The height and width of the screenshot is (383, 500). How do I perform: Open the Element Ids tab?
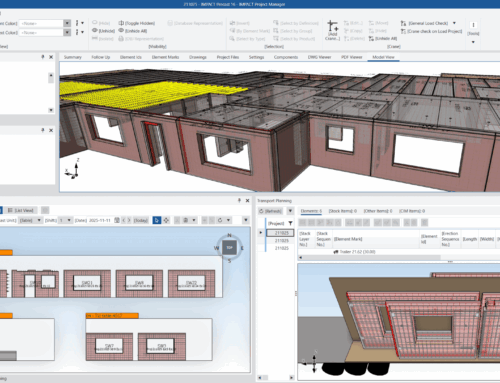[x=131, y=57]
